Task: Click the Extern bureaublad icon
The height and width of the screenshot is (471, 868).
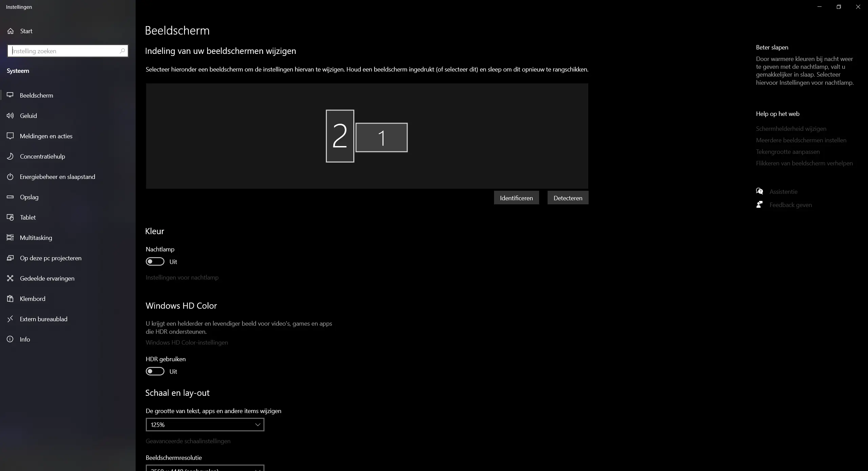Action: point(10,319)
